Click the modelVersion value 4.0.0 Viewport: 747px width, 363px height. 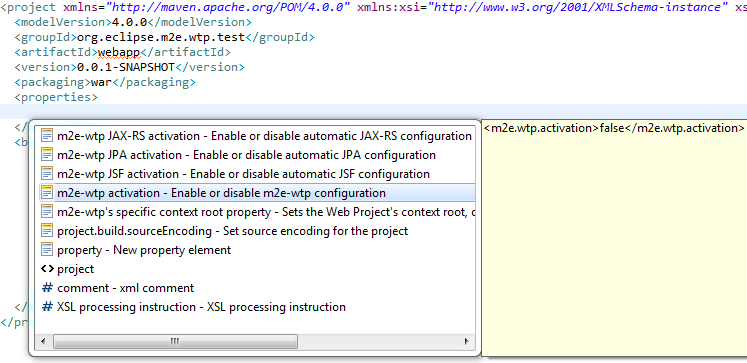pos(129,22)
